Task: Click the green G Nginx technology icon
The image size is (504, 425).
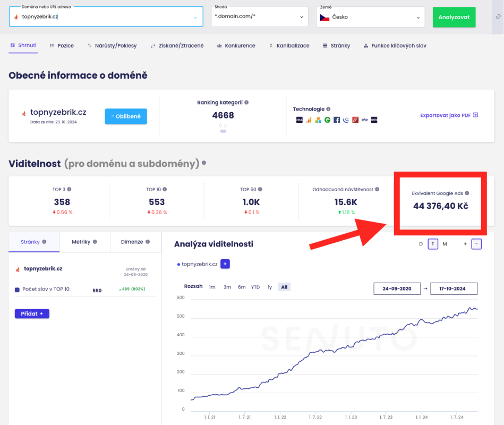Action: (x=327, y=120)
